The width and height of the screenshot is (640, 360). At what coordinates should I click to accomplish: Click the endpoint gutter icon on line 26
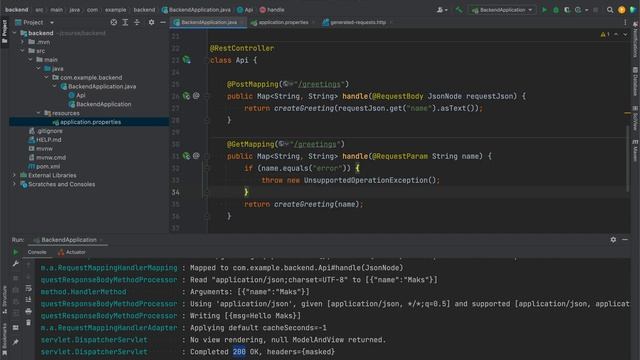187,96
